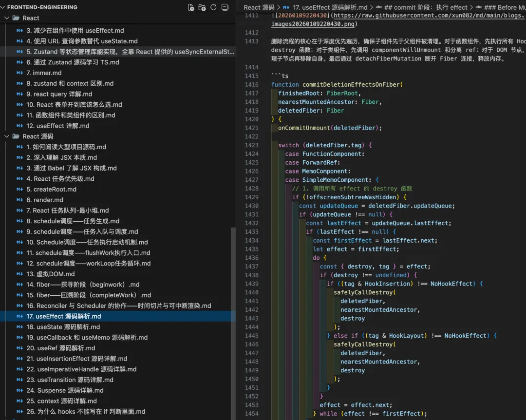Click 'commitDeletionEffectsOnFiber' function name
The image size is (526, 420).
click(x=351, y=85)
